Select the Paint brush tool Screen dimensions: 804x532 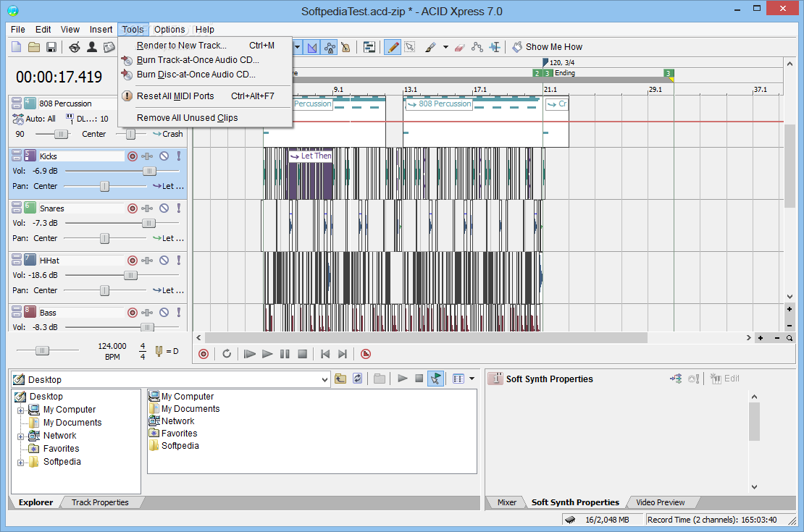(x=431, y=47)
